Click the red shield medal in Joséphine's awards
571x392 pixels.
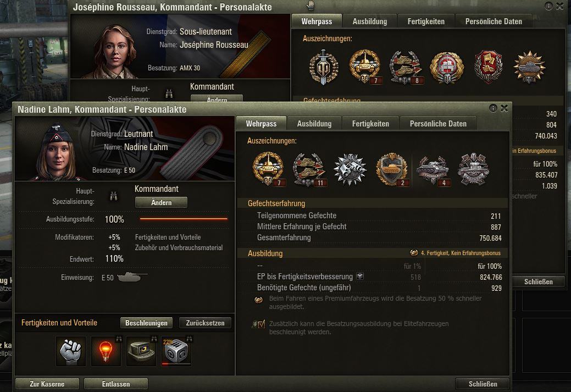(x=488, y=67)
